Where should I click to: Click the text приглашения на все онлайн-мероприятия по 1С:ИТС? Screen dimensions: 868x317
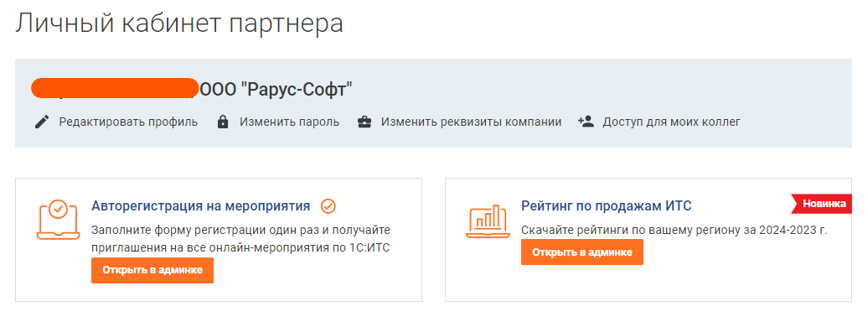(x=240, y=247)
